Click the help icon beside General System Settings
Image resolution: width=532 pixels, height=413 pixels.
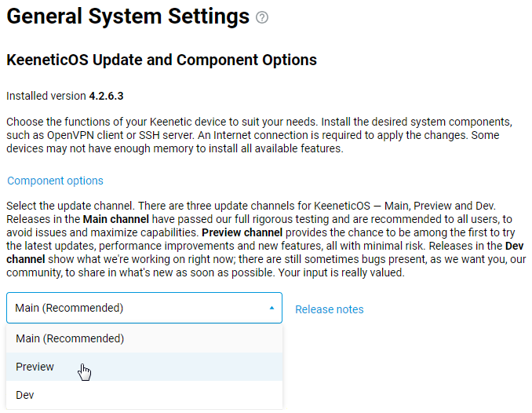262,17
